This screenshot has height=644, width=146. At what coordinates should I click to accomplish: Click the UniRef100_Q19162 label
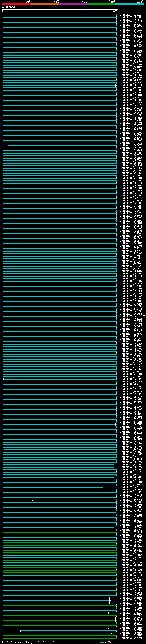tap(131, 191)
